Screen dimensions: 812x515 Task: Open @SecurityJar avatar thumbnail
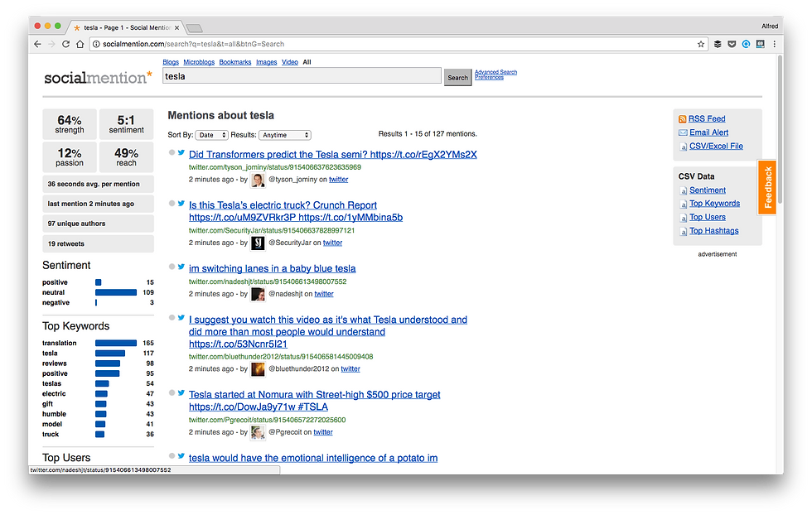tap(258, 243)
